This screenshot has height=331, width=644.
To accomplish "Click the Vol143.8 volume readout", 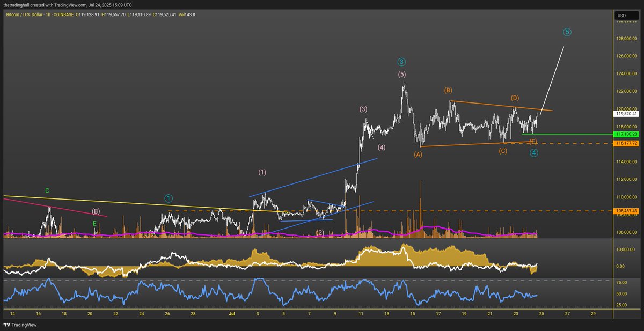I will (x=186, y=14).
